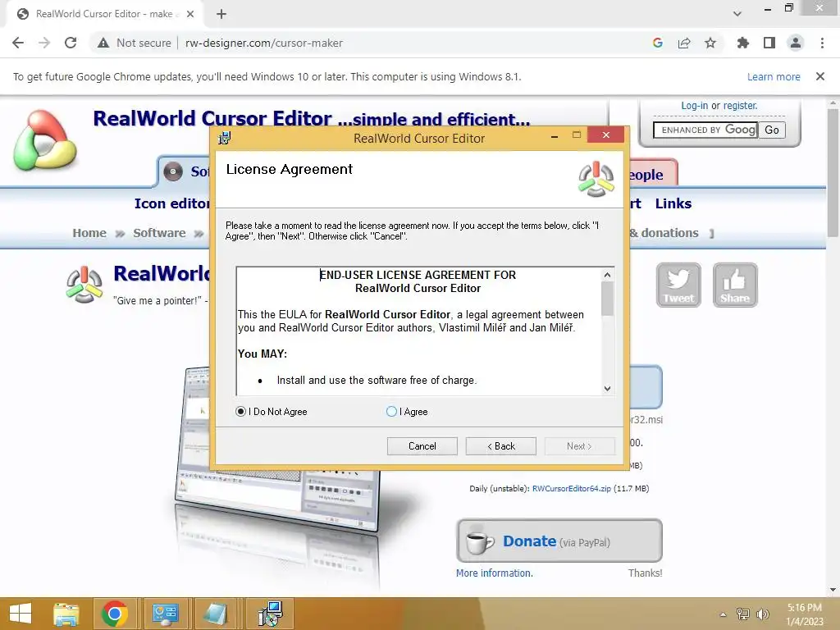840x630 pixels.
Task: Download RWCursorEditor64.zip daily build
Action: [572, 489]
